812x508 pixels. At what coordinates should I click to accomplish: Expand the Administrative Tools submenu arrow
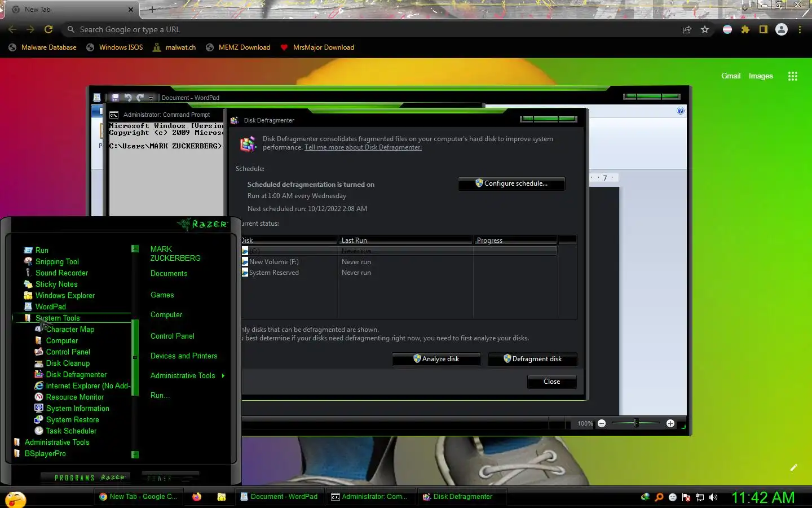pos(223,375)
